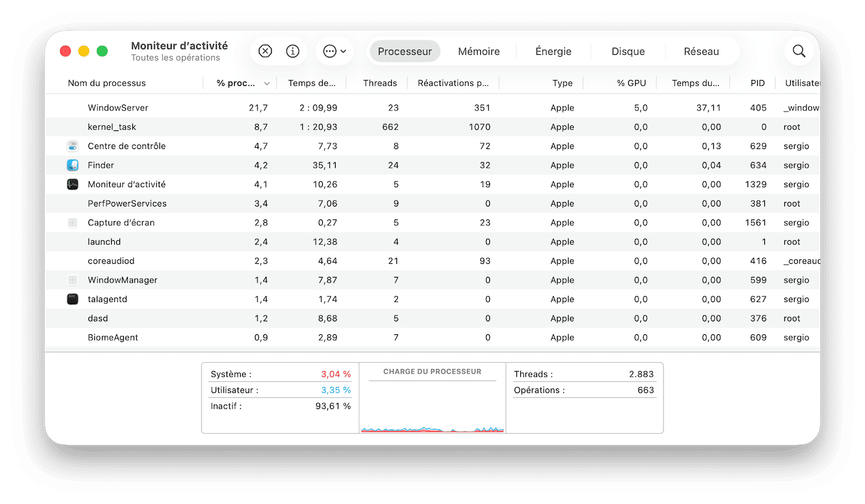Click Centre de contrôle's 7,73 CPU time

pos(327,146)
